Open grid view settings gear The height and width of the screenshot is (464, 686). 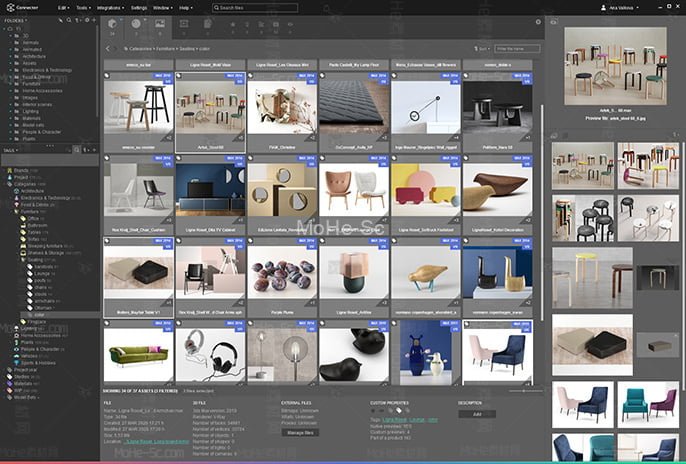538,22
